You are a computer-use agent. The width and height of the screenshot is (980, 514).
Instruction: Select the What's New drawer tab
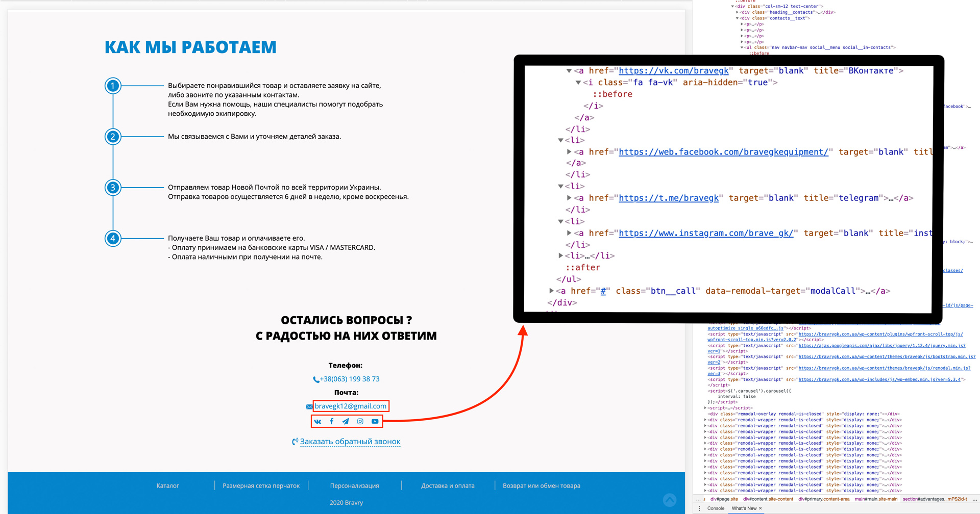[x=744, y=508]
